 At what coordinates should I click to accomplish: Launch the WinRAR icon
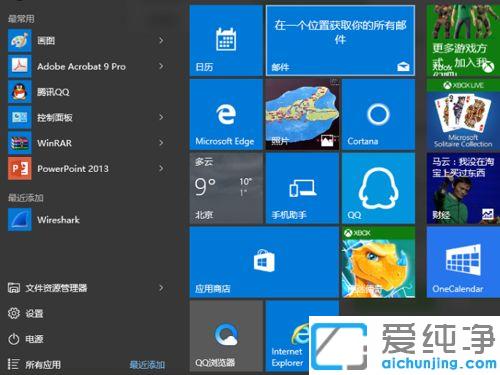[20, 143]
